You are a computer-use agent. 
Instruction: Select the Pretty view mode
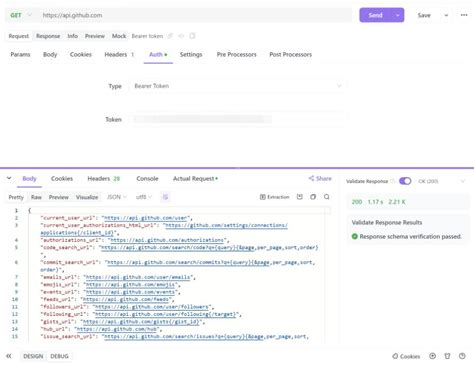pos(16,197)
